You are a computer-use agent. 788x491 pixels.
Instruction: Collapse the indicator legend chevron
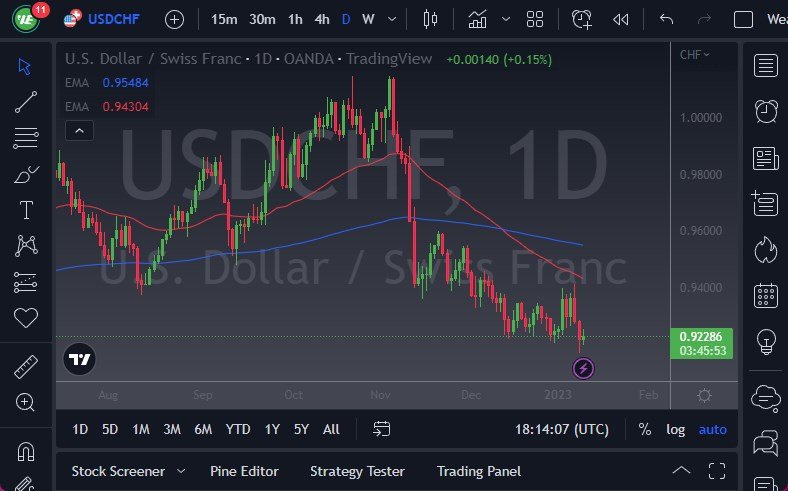(x=79, y=131)
